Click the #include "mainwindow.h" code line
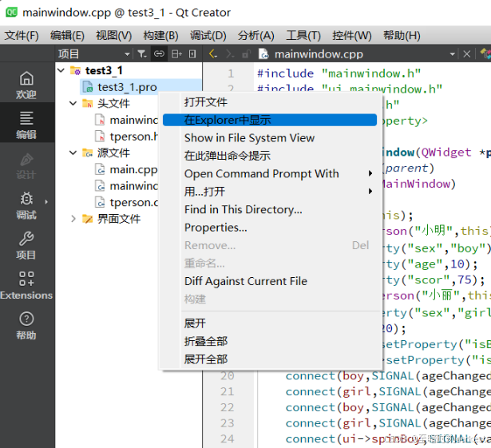Screen dimensions: 491x448 339,73
